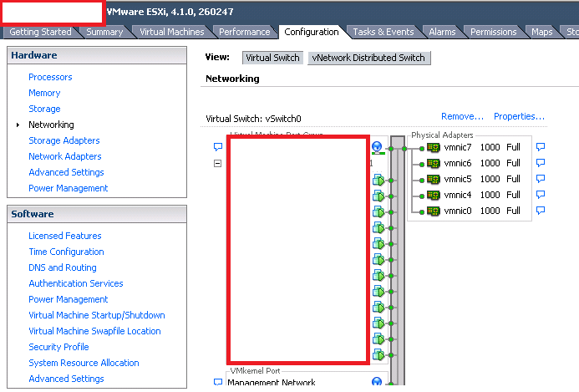This screenshot has height=392, width=579.
Task: Click the vmnic0 adapter card icon
Action: (434, 211)
